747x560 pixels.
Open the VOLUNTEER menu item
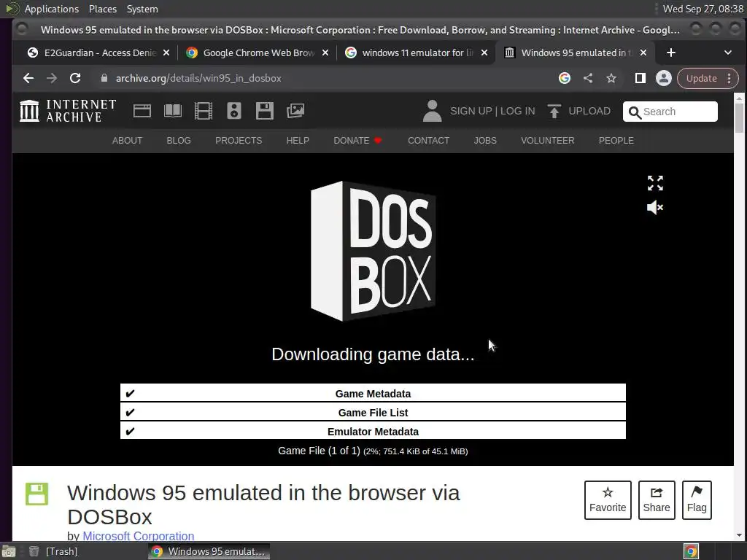click(547, 141)
